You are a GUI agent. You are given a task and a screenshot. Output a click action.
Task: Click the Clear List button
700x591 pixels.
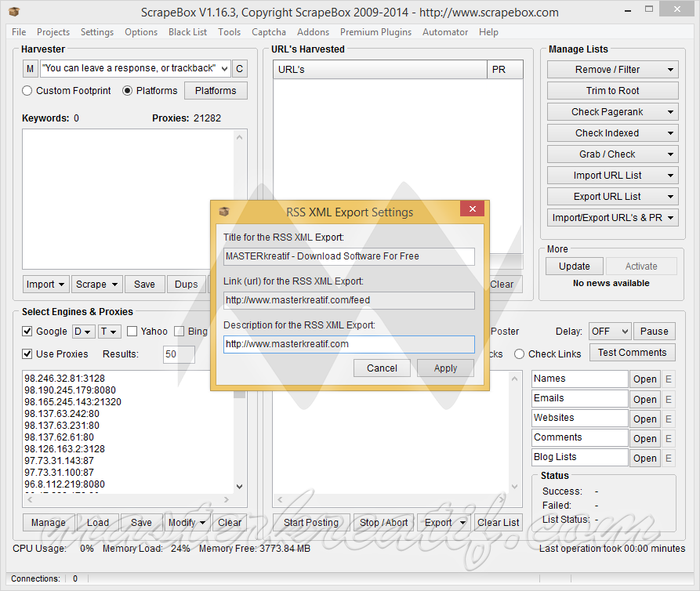click(498, 523)
